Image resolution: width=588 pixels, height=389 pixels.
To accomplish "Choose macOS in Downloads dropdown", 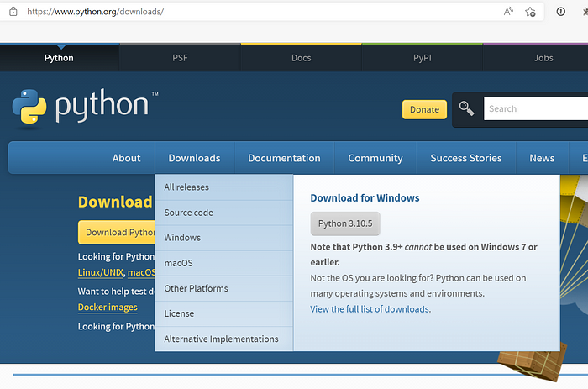I will tap(224, 263).
